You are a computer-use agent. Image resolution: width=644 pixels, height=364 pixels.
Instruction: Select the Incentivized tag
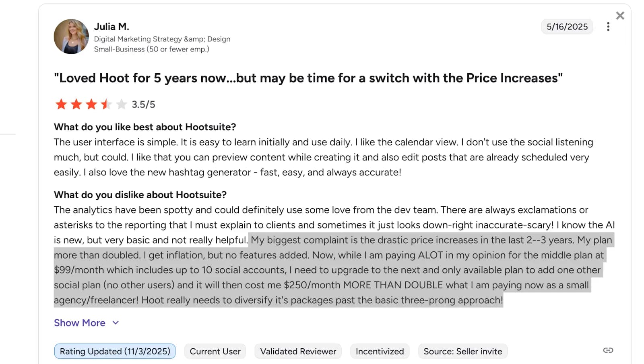pos(380,351)
